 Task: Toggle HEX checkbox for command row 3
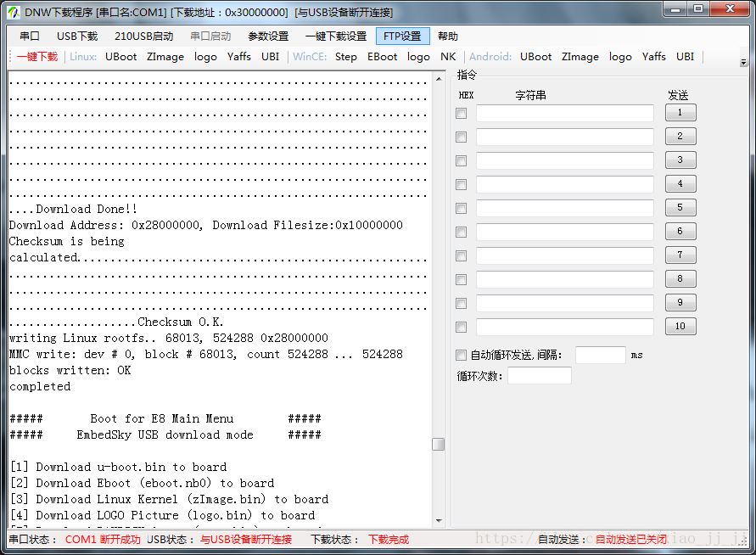462,160
